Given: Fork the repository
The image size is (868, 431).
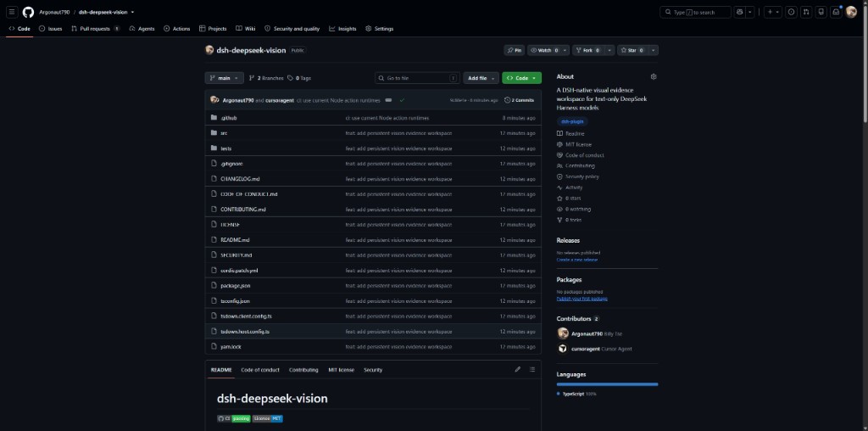Looking at the screenshot, I should (588, 50).
